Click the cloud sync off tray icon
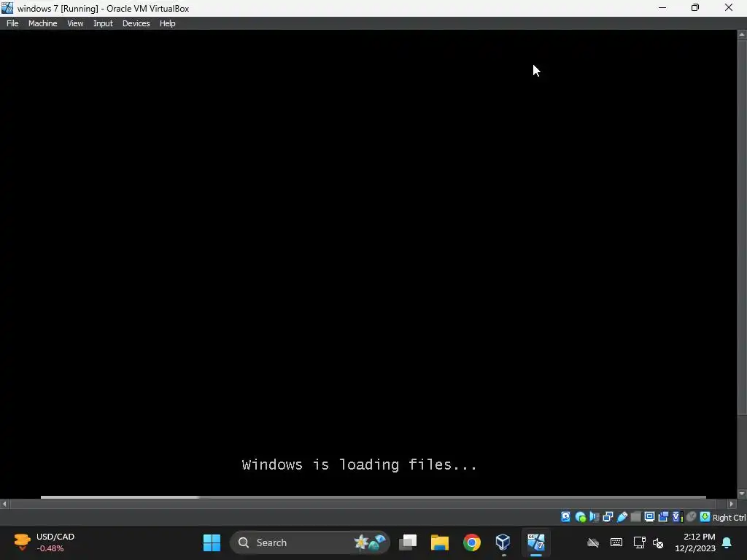Image resolution: width=747 pixels, height=560 pixels. tap(592, 542)
